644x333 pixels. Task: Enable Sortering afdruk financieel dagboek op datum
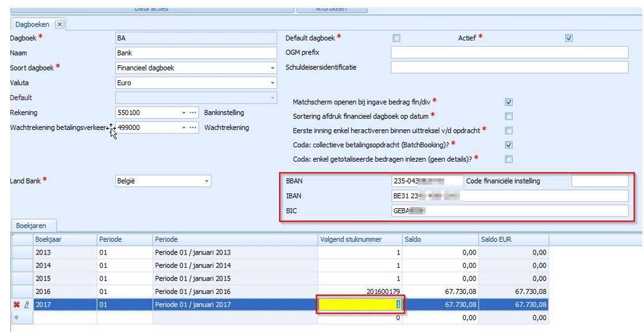(x=509, y=117)
